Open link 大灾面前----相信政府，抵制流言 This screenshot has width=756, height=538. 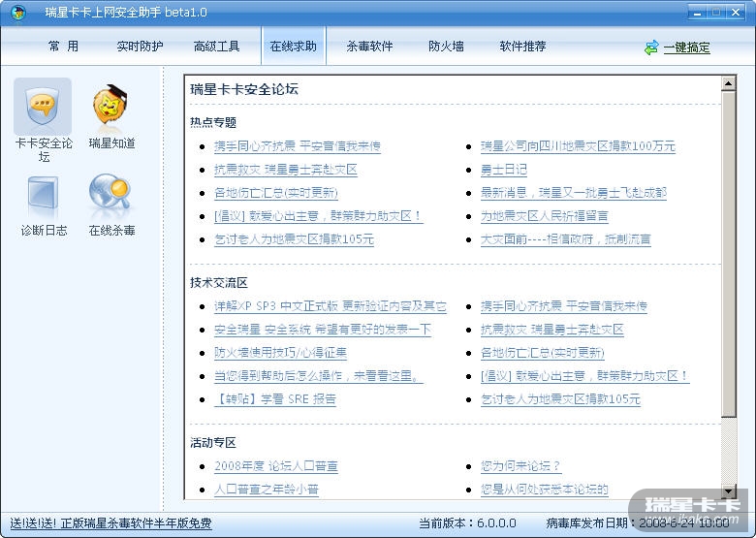(x=566, y=239)
